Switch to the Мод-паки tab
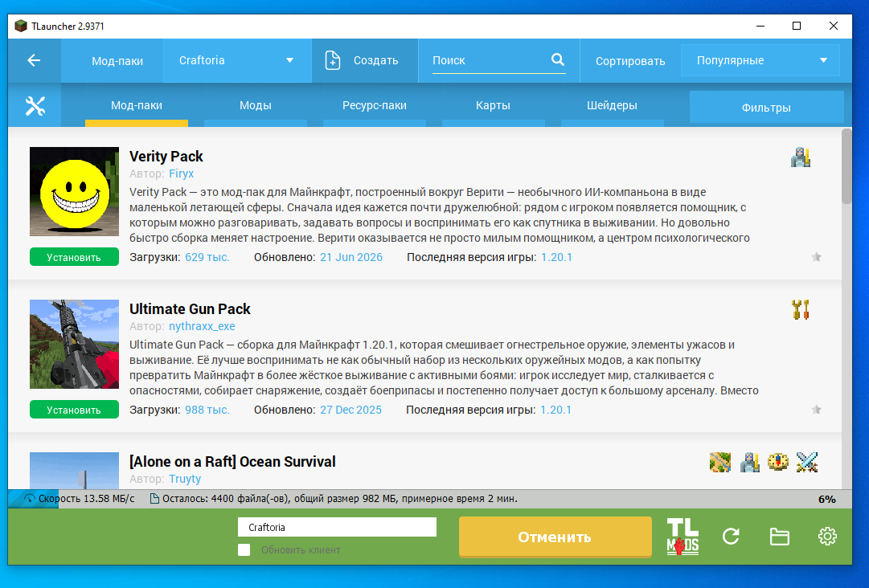 137,105
